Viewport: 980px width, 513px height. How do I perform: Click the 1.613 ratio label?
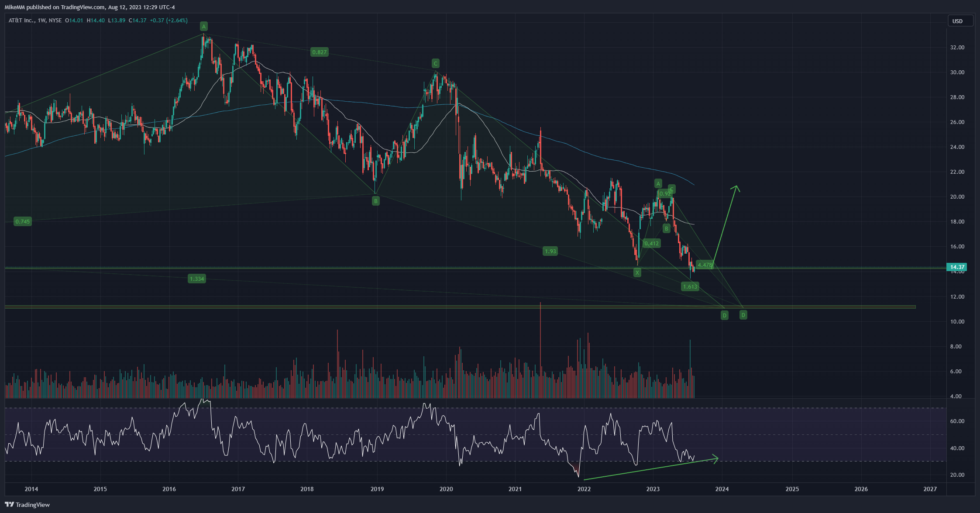click(690, 286)
